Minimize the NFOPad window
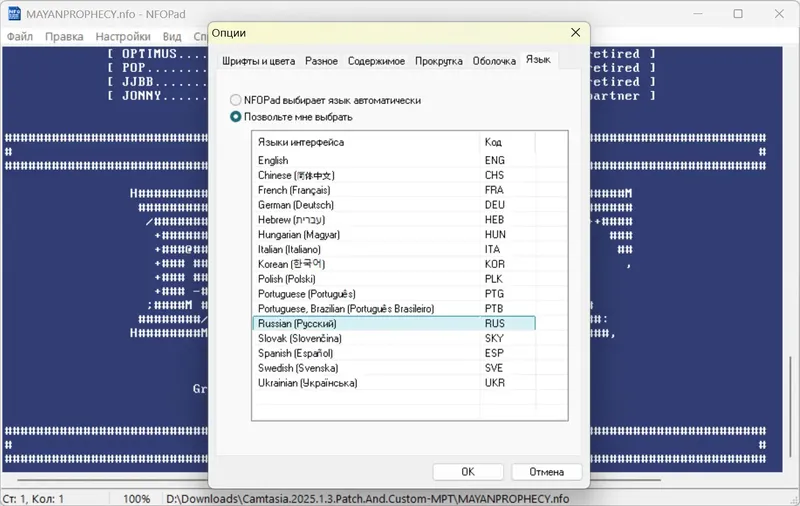The width and height of the screenshot is (800, 506). 698,14
